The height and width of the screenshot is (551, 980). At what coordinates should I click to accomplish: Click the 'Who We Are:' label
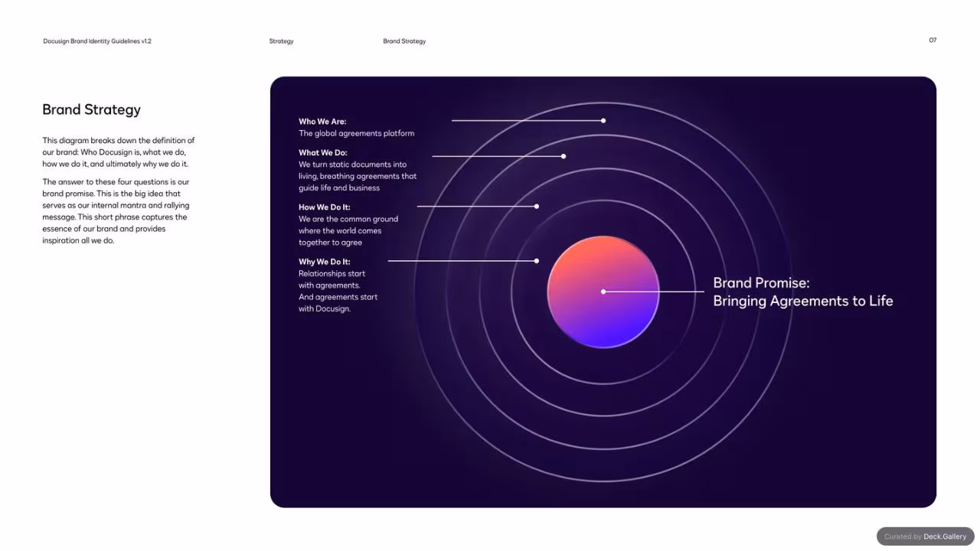tap(322, 122)
